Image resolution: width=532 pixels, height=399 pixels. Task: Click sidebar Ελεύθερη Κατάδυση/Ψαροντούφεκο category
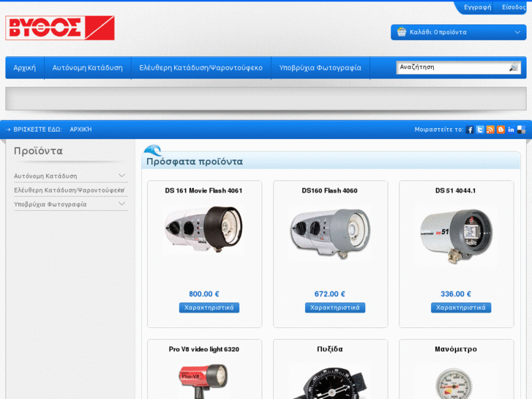tap(70, 190)
